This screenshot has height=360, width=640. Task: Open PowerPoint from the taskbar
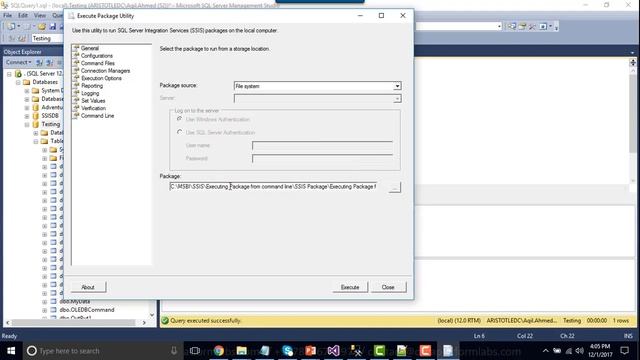[x=310, y=351]
